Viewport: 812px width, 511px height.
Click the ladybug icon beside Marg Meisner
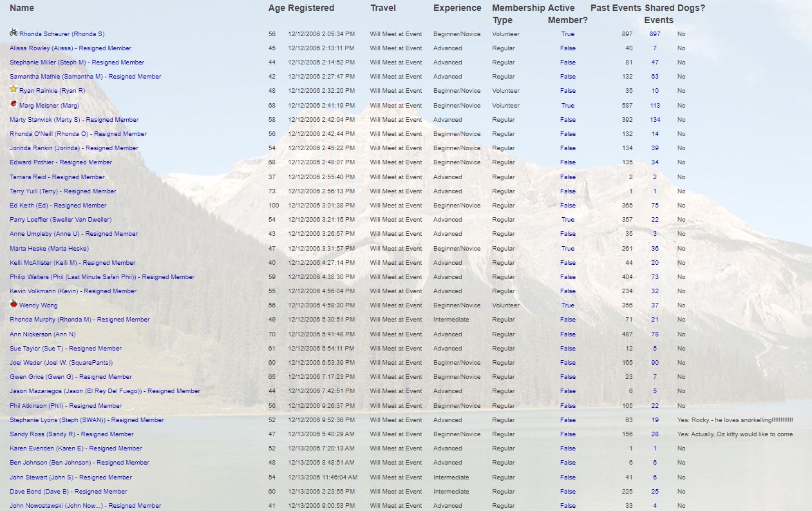coord(14,104)
